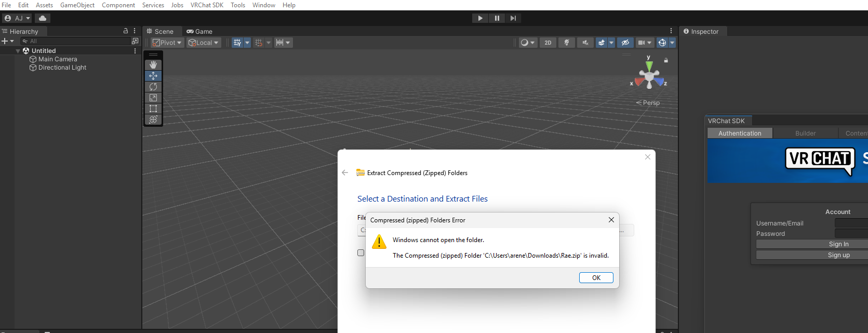Open the Pivot/Center handle position dropdown
Viewport: 868px width, 333px height.
pyautogui.click(x=167, y=43)
